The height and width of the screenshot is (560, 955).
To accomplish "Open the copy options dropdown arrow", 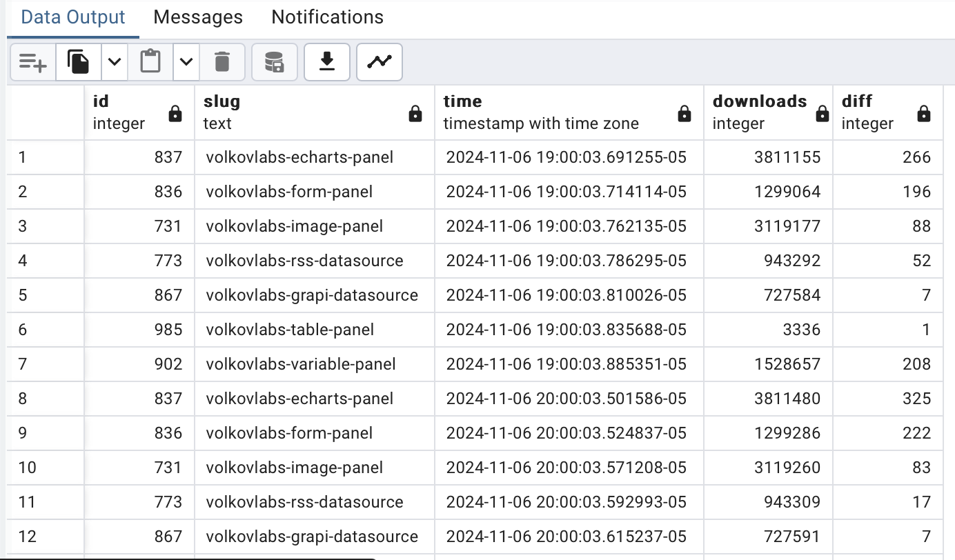I will (x=115, y=62).
